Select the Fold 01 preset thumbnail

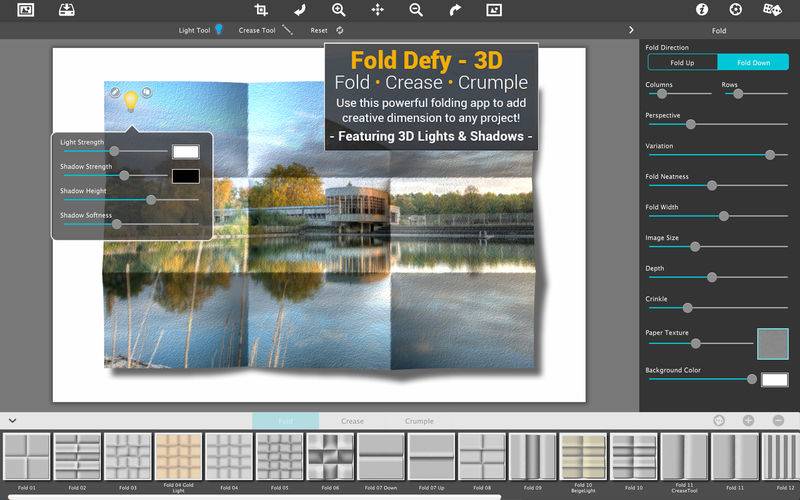pyautogui.click(x=27, y=457)
